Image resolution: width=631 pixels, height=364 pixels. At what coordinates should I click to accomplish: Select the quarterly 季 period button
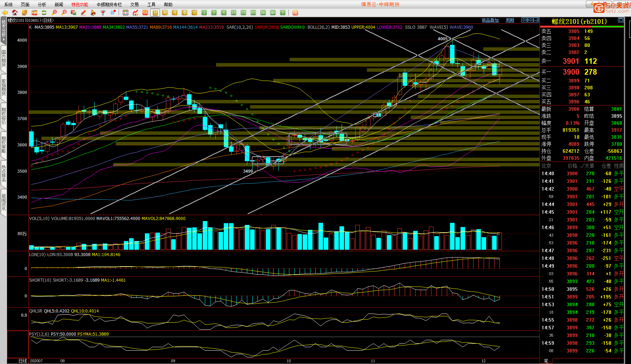[x=184, y=13]
